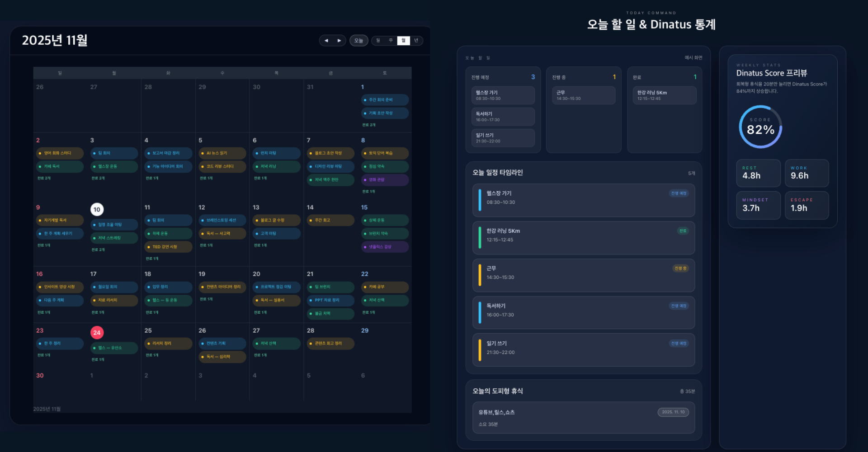Open PPT 자료 정리 event on the 21st
The width and height of the screenshot is (868, 452).
[x=330, y=300]
